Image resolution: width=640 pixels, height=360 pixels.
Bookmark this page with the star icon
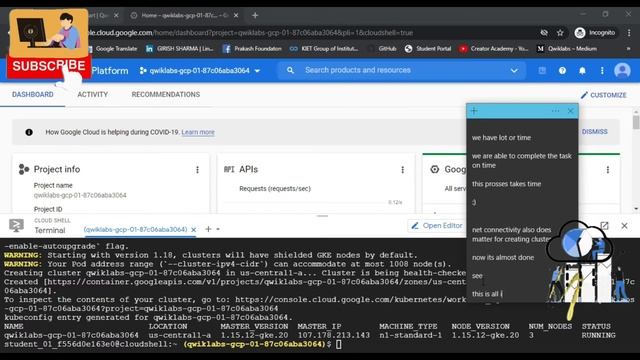(560, 33)
